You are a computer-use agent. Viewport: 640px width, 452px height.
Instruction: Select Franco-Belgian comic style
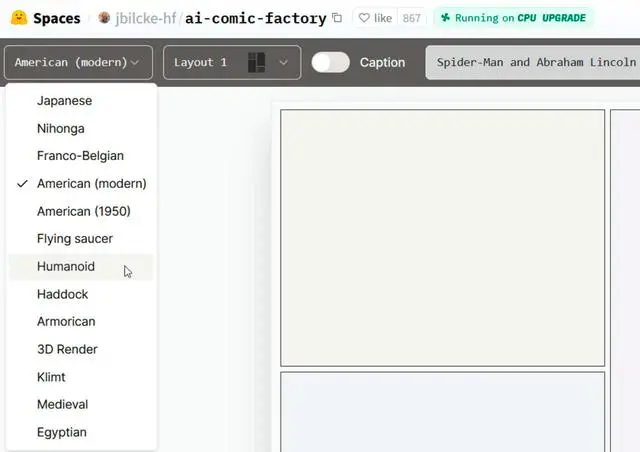click(80, 156)
